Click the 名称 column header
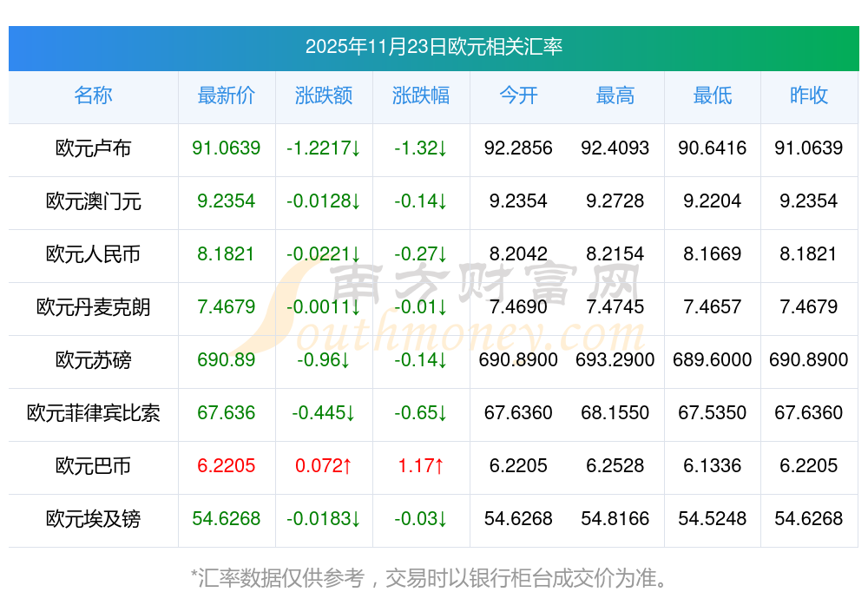The image size is (868, 605). [93, 95]
